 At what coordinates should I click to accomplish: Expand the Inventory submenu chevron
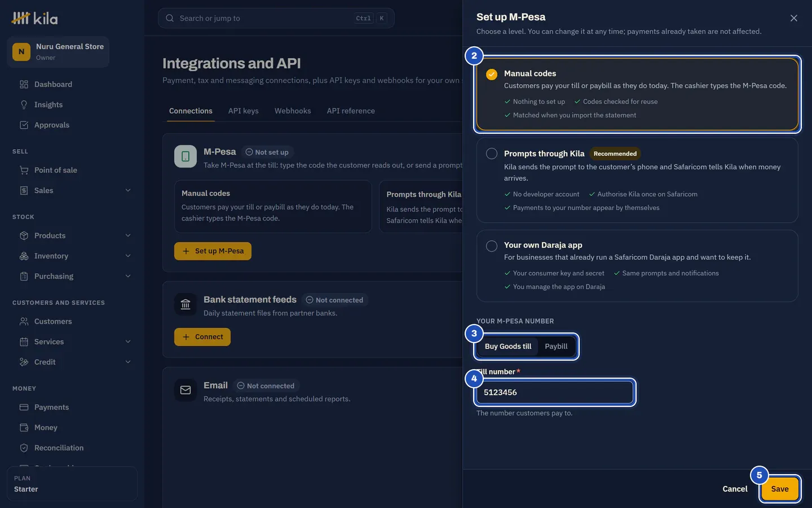point(128,256)
